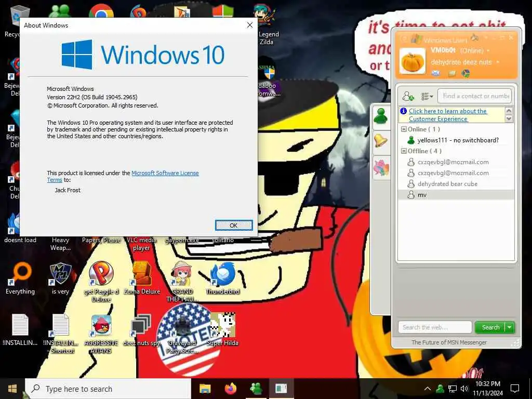The height and width of the screenshot is (399, 532).
Task: Click the Search the web field
Action: [435, 327]
